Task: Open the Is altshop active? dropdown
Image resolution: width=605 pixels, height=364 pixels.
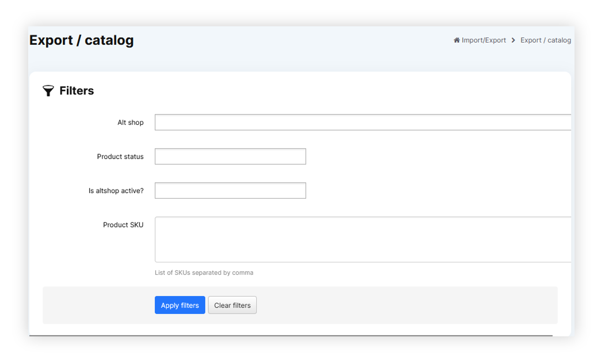Action: pos(230,191)
